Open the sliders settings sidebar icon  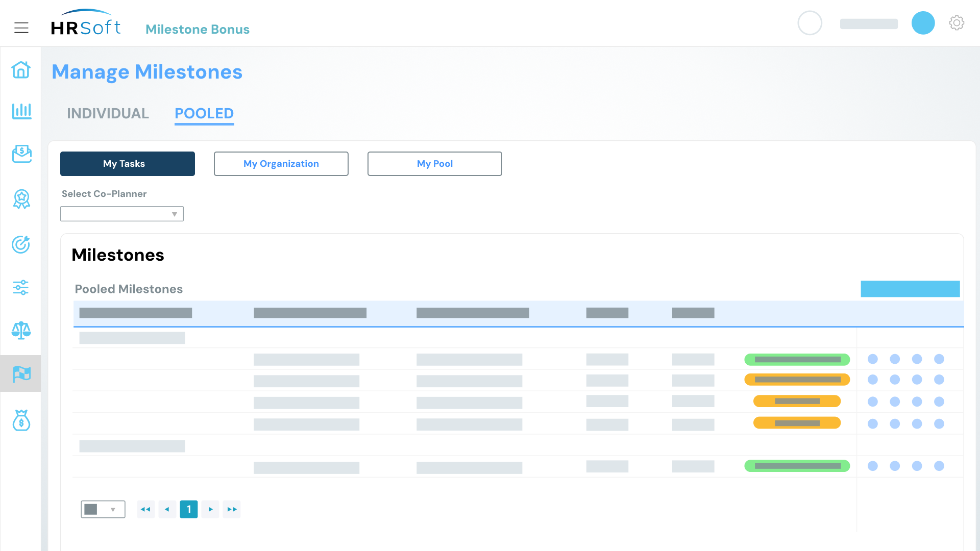pyautogui.click(x=21, y=287)
